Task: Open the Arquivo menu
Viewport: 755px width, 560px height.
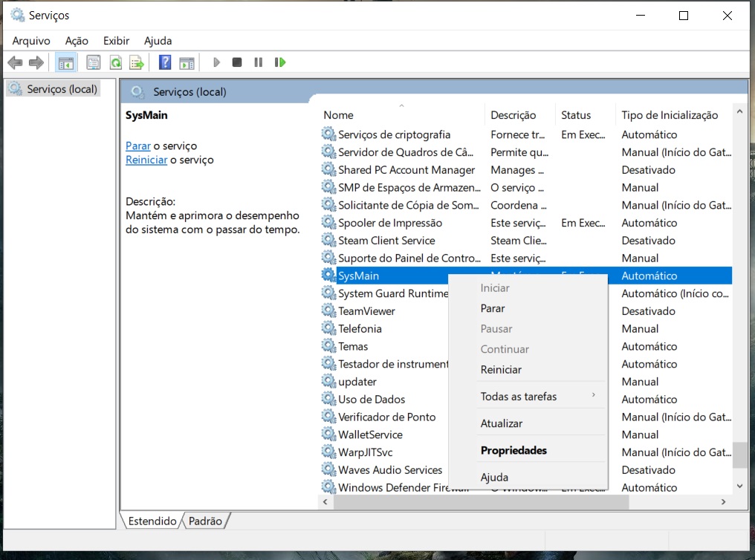Action: (x=31, y=41)
